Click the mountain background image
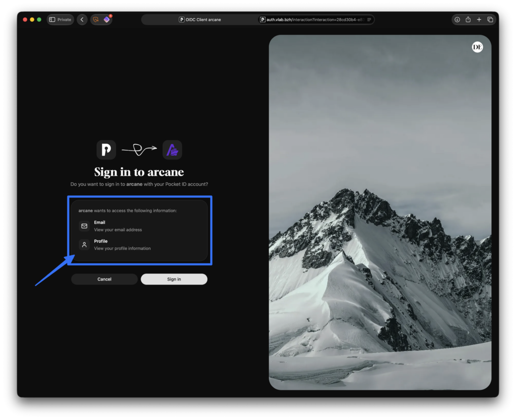This screenshot has width=516, height=420. coord(380,213)
